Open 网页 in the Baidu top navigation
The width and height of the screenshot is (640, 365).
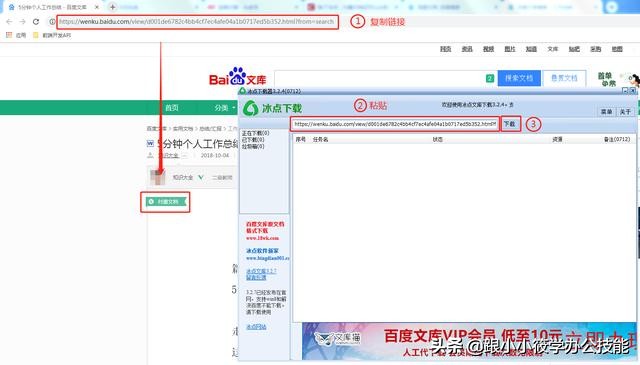(446, 49)
